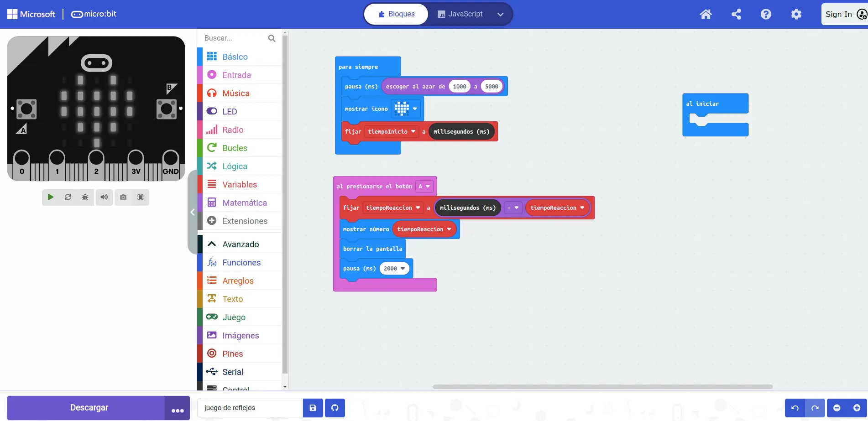Viewport: 868px width, 421px height.
Task: Click the project name field
Action: (250, 408)
